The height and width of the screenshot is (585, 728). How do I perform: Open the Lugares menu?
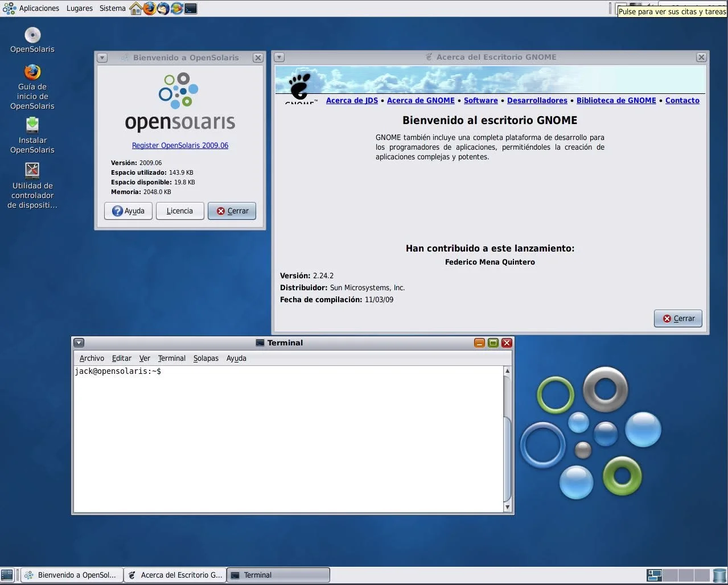tap(80, 9)
